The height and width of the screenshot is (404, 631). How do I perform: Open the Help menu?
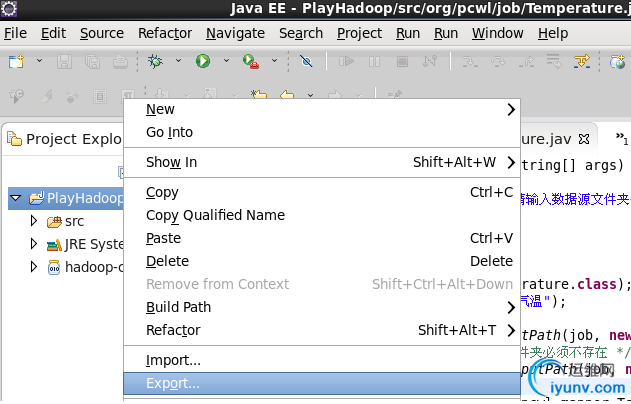click(x=553, y=33)
